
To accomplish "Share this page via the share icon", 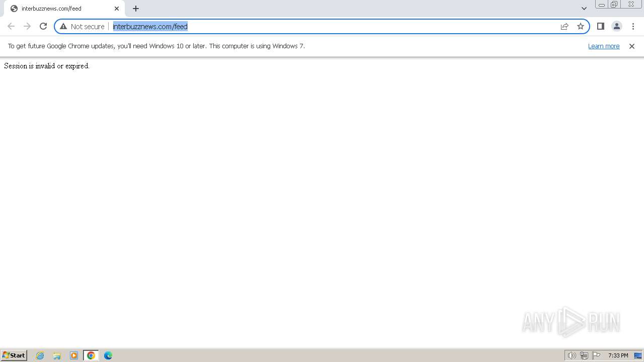I will coord(565,26).
